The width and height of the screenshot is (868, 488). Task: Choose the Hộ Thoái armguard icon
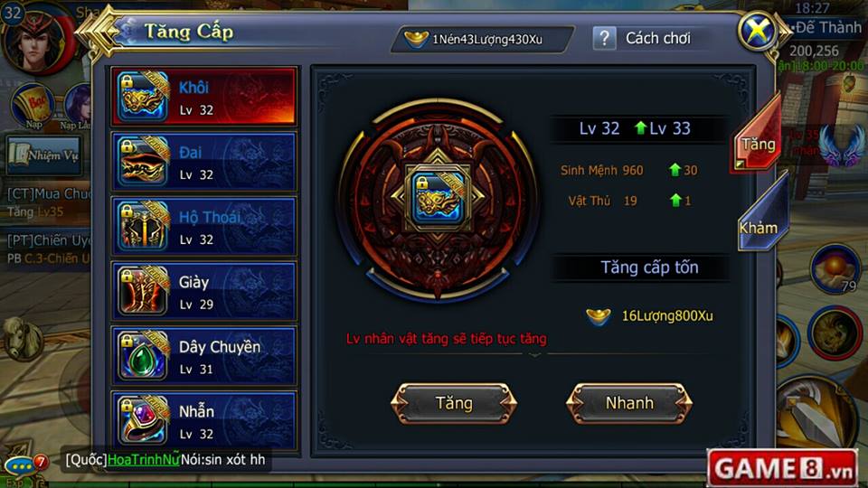click(144, 226)
